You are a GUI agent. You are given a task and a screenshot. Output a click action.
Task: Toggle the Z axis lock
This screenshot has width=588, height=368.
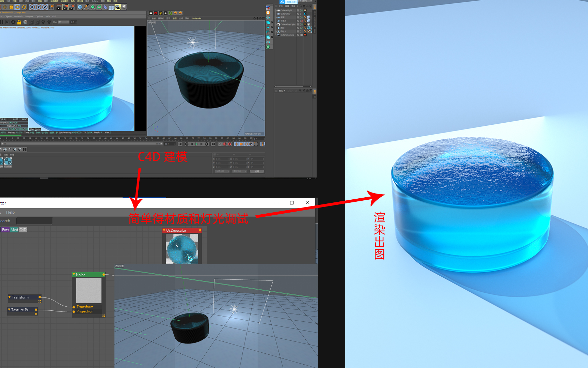point(45,7)
